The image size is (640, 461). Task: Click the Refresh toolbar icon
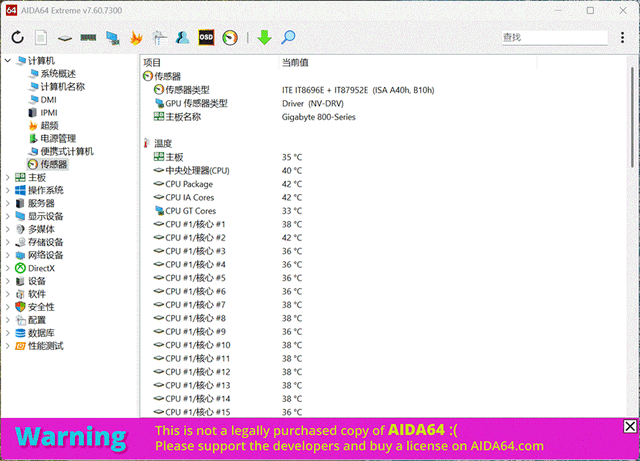[x=18, y=38]
